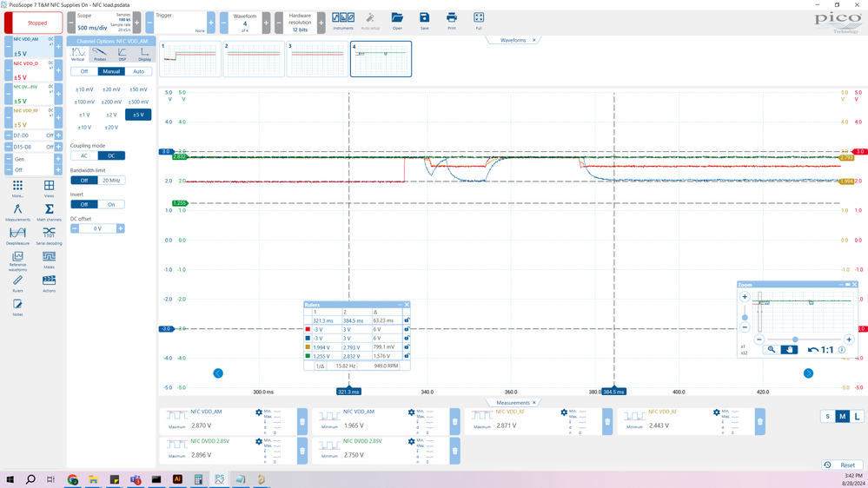The width and height of the screenshot is (868, 488).
Task: Open Reference waveforms tool
Action: (x=17, y=256)
